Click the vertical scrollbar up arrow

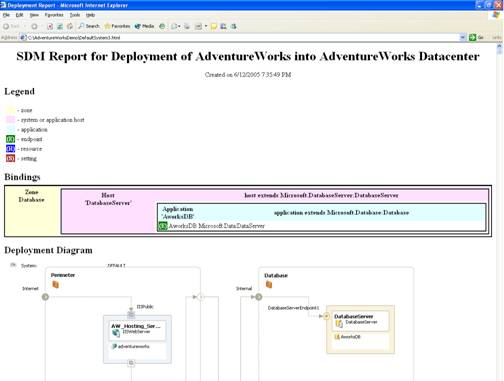(499, 47)
